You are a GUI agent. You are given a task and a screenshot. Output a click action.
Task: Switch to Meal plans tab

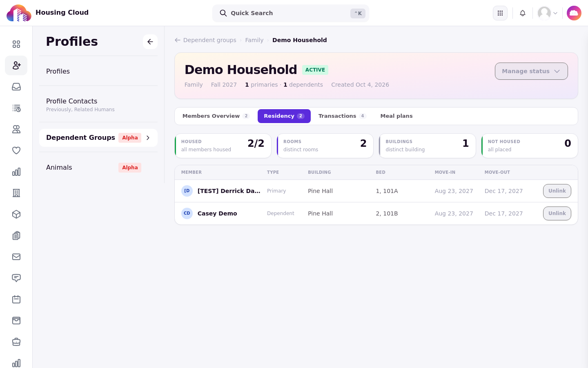point(396,116)
